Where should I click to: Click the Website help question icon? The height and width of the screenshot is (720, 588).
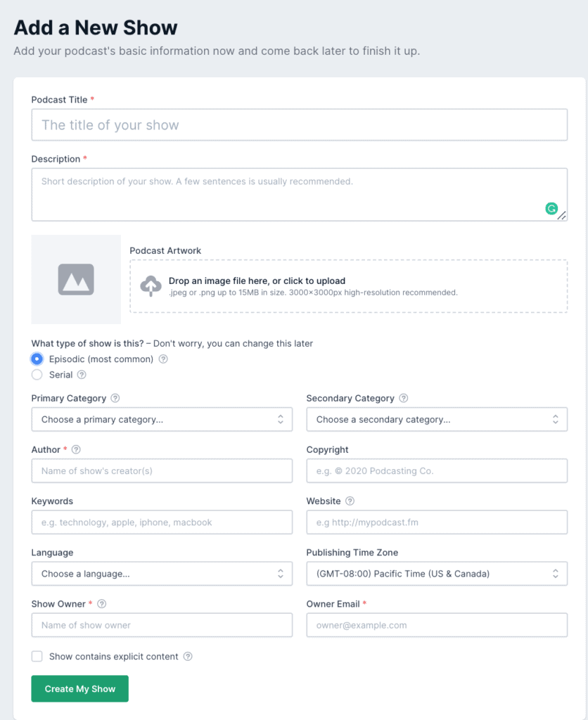coord(350,501)
